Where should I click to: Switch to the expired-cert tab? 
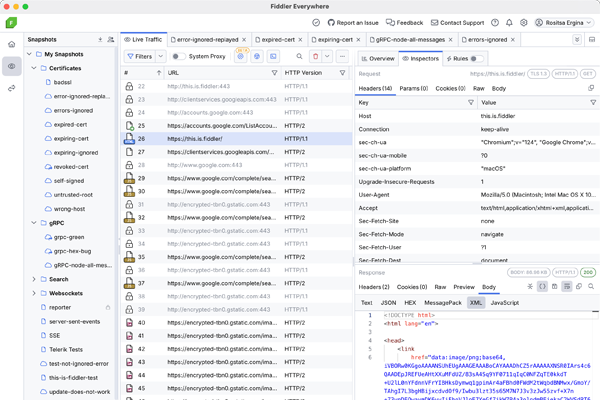click(257, 39)
